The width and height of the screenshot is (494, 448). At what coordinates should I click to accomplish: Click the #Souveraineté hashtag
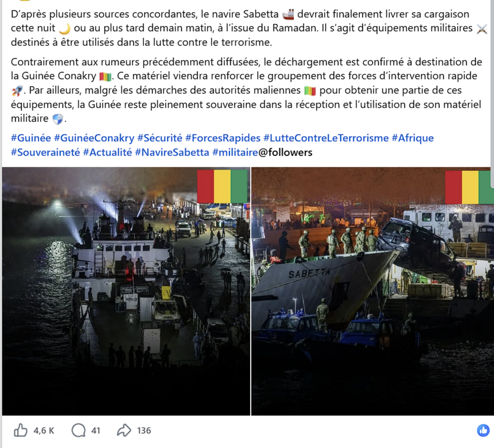45,153
